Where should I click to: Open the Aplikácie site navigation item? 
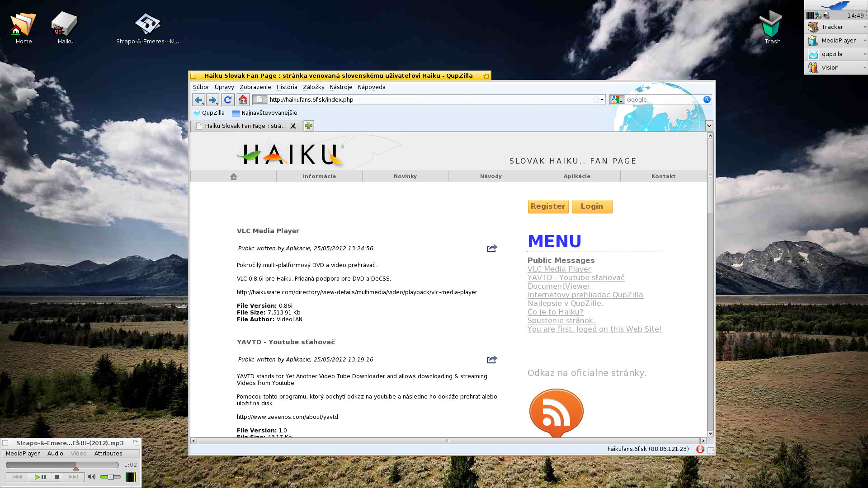pyautogui.click(x=577, y=176)
